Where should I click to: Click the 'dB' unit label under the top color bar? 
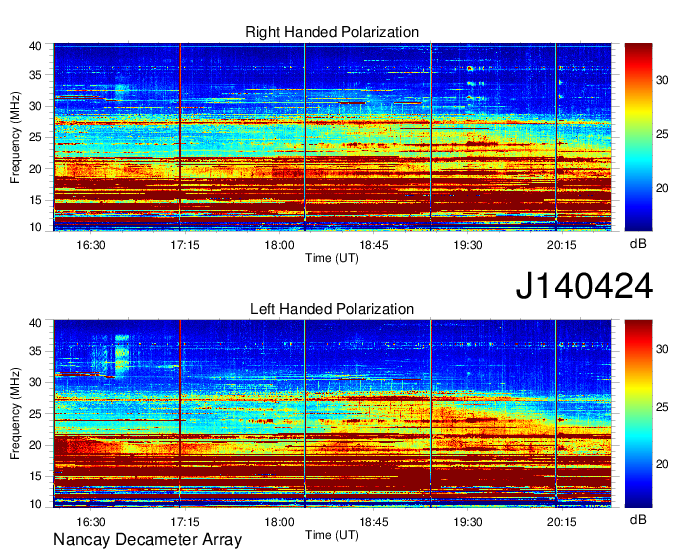click(638, 244)
